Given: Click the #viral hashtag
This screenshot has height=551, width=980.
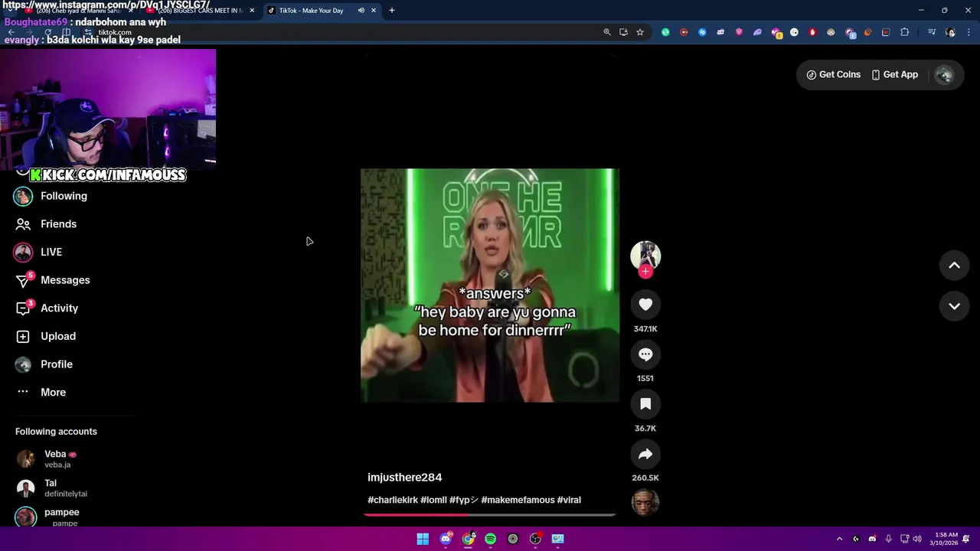Looking at the screenshot, I should [x=569, y=500].
